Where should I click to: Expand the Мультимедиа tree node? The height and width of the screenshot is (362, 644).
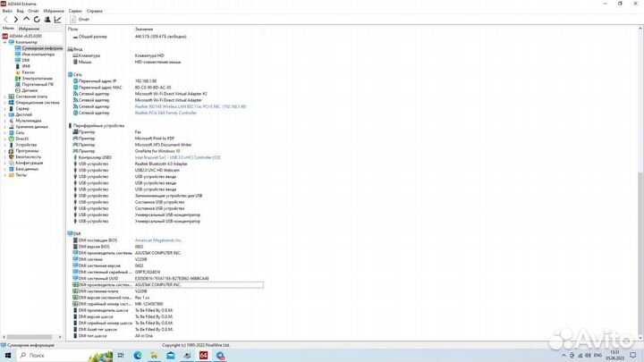(x=5, y=121)
